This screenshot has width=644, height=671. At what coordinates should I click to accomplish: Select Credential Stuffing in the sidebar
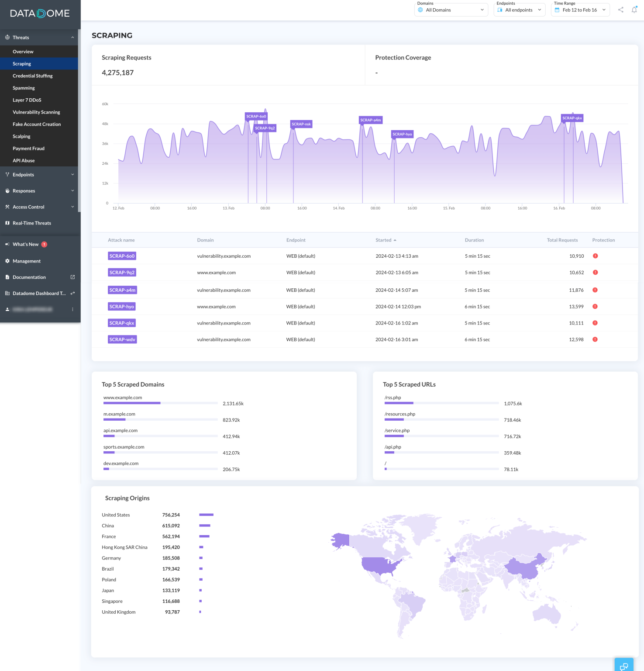point(33,76)
